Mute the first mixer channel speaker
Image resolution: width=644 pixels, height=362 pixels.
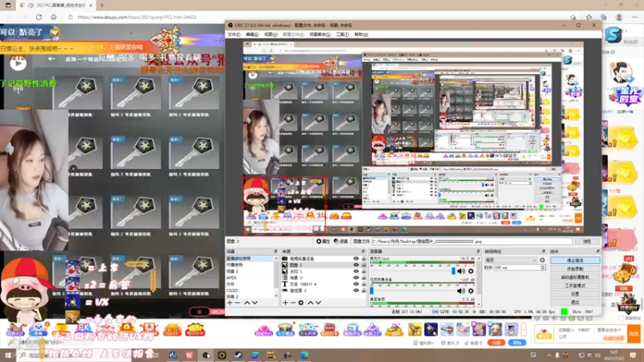[x=461, y=271]
